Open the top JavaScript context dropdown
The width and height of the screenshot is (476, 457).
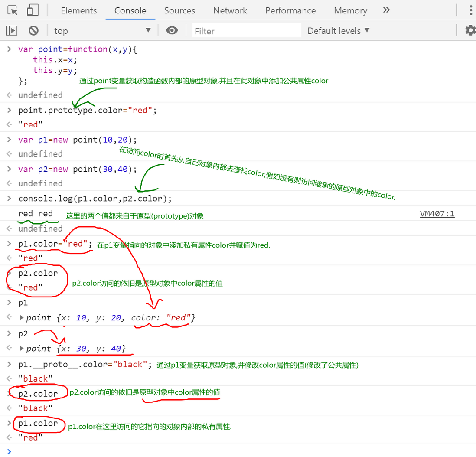(x=102, y=31)
